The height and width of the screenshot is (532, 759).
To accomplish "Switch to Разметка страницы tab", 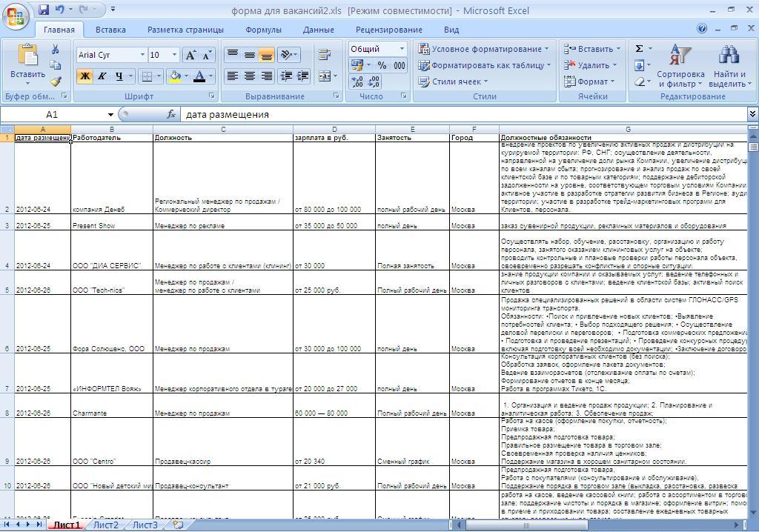I will click(x=185, y=30).
